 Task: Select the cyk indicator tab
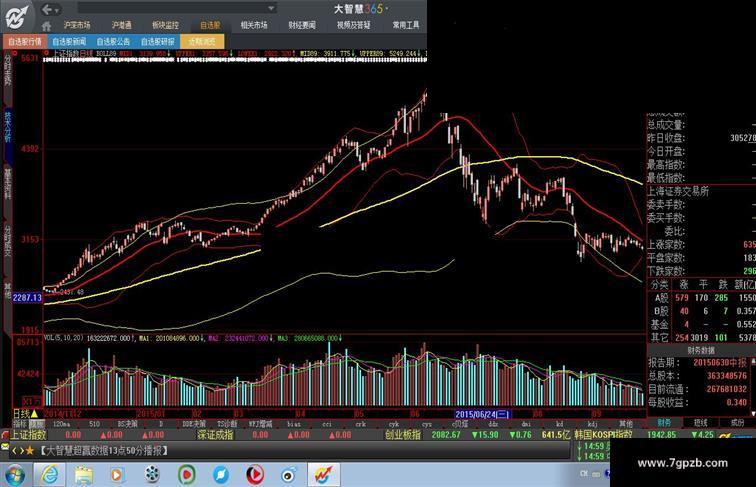[x=393, y=424]
